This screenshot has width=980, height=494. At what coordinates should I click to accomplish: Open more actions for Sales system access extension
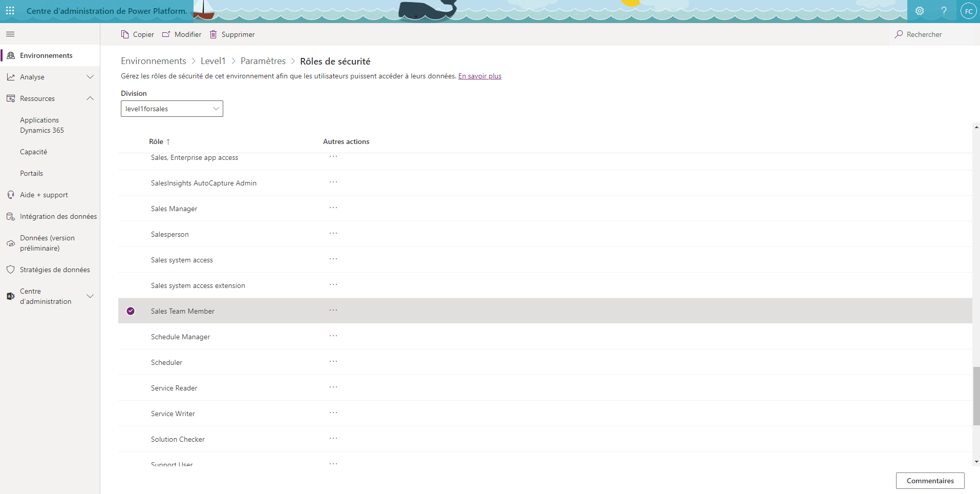(x=333, y=284)
